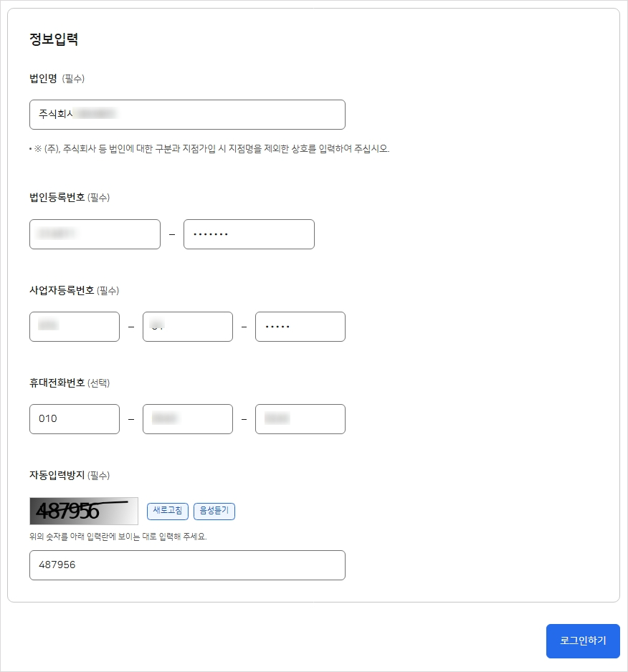This screenshot has width=628, height=672.
Task: Submit with the 로그인하기 button
Action: [583, 640]
